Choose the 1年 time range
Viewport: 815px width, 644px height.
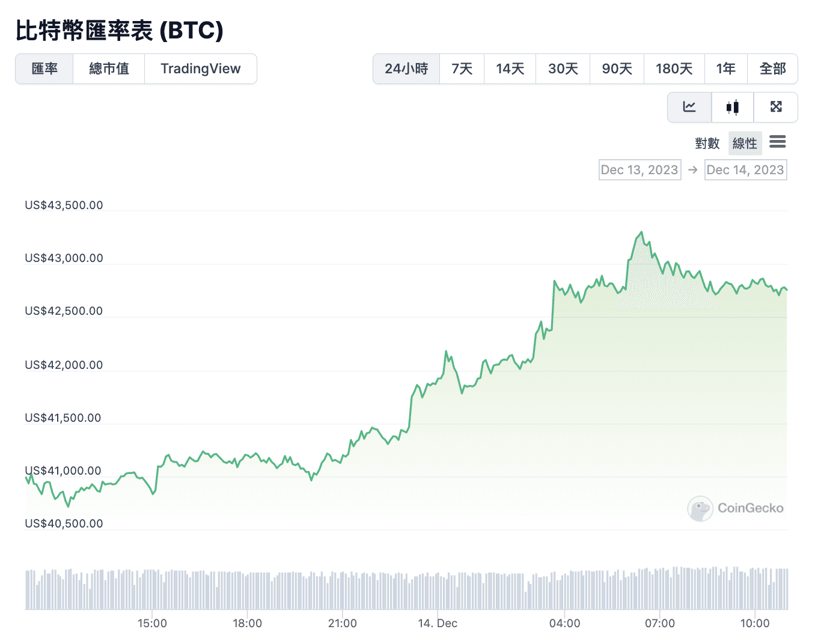(x=725, y=69)
